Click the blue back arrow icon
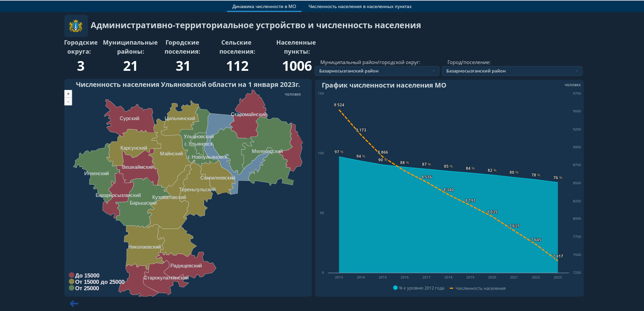Viewport: 644px width, 311px height. point(74,304)
